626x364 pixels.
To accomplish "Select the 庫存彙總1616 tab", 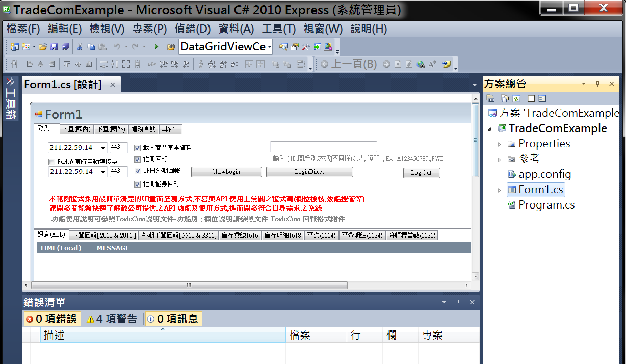I will tap(240, 236).
